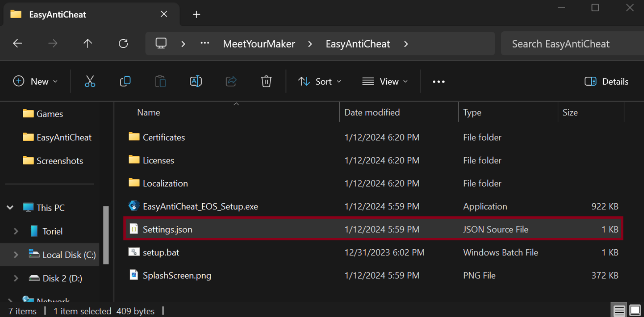Add a new tab with plus icon

[196, 15]
